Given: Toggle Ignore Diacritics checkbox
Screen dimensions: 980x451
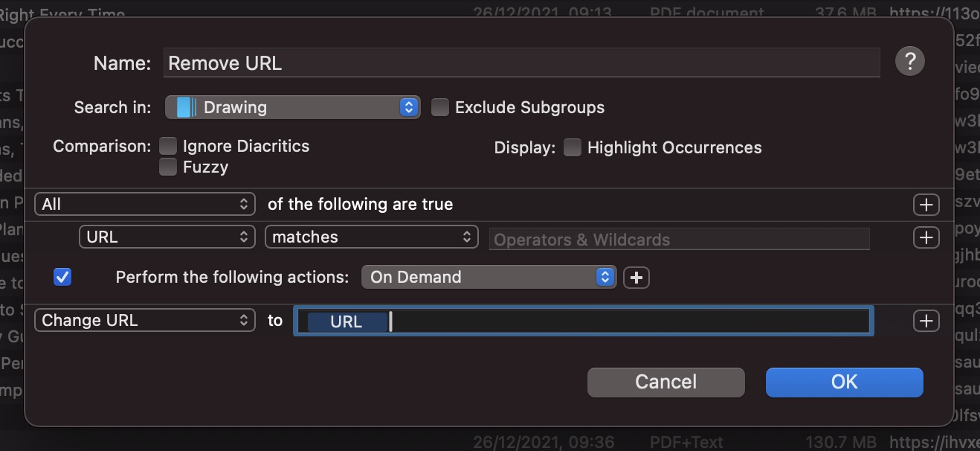Looking at the screenshot, I should pos(168,147).
